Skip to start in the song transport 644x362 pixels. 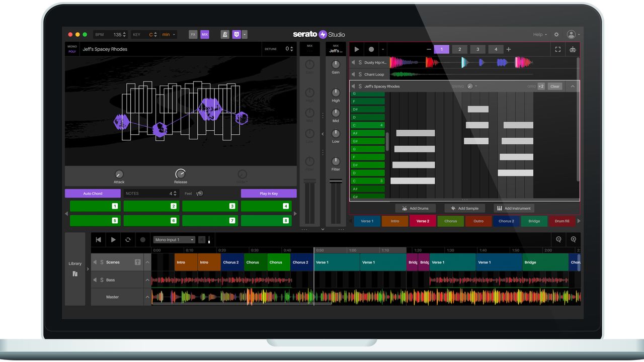click(99, 240)
